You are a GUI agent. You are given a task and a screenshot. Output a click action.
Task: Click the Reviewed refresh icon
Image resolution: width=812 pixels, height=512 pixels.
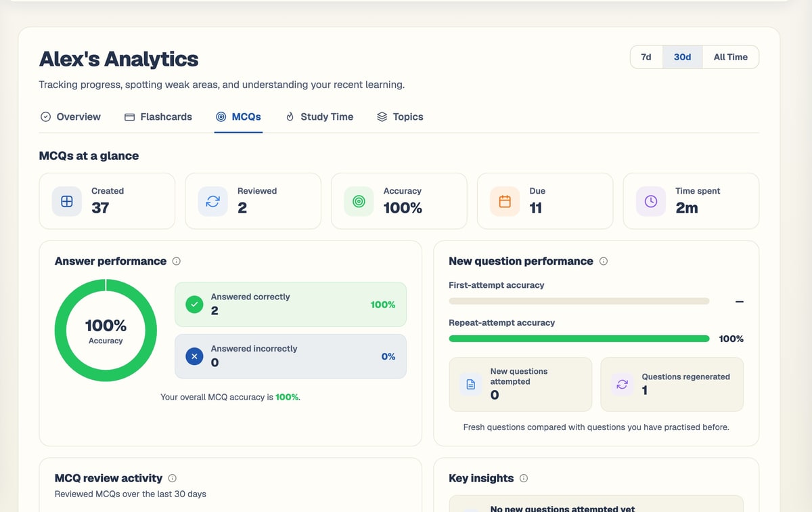[213, 201]
